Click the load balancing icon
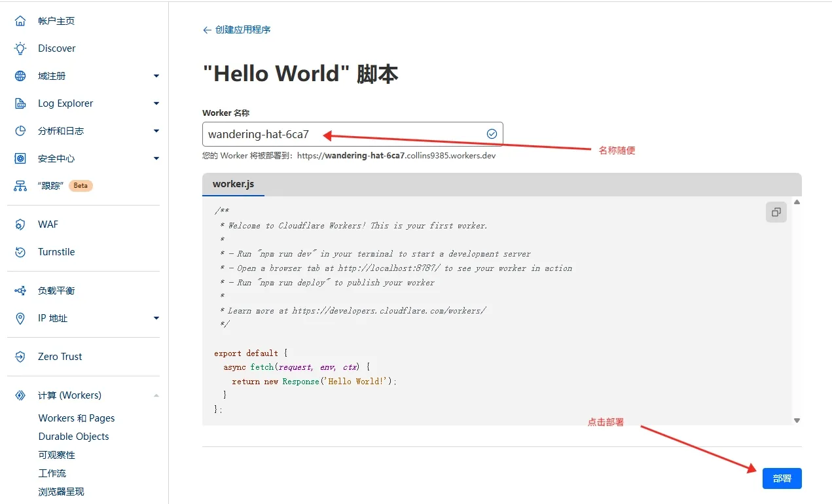The image size is (832, 504). tap(20, 291)
